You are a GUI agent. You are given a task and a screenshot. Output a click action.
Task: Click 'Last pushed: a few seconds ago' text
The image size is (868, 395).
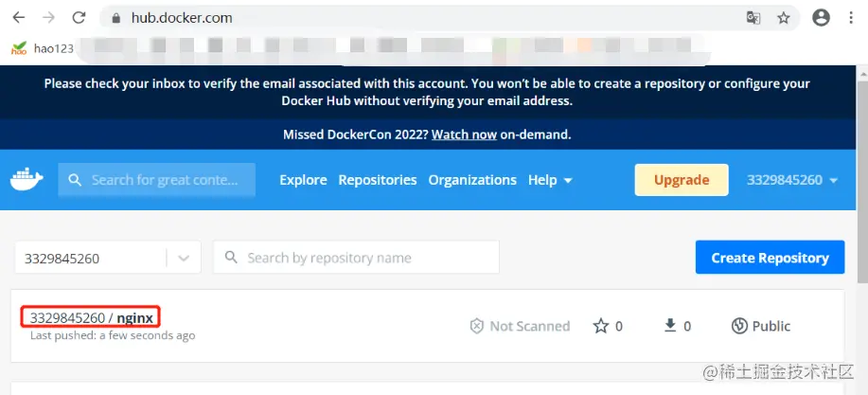(x=113, y=335)
